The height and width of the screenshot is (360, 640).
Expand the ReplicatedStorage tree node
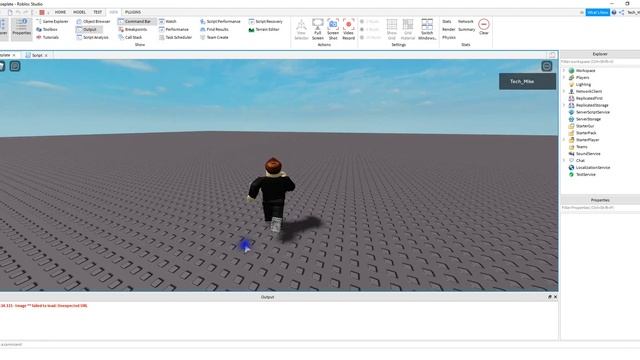click(564, 105)
